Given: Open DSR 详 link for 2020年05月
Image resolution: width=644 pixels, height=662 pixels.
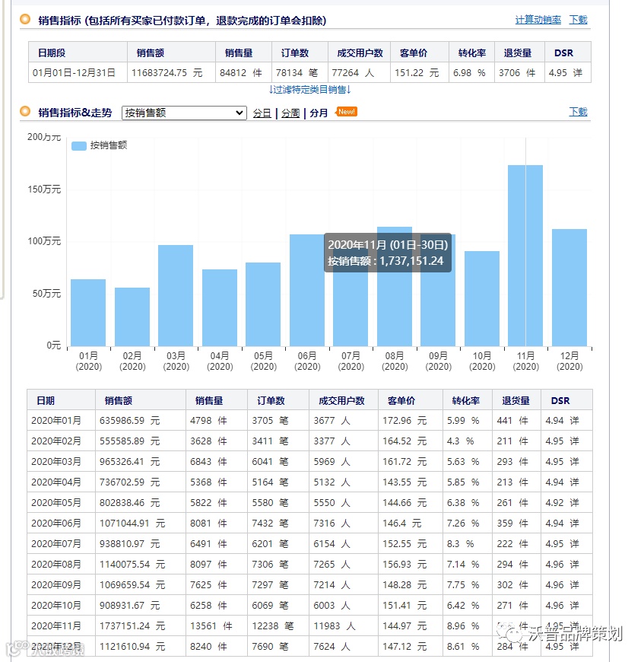Looking at the screenshot, I should pos(574,503).
